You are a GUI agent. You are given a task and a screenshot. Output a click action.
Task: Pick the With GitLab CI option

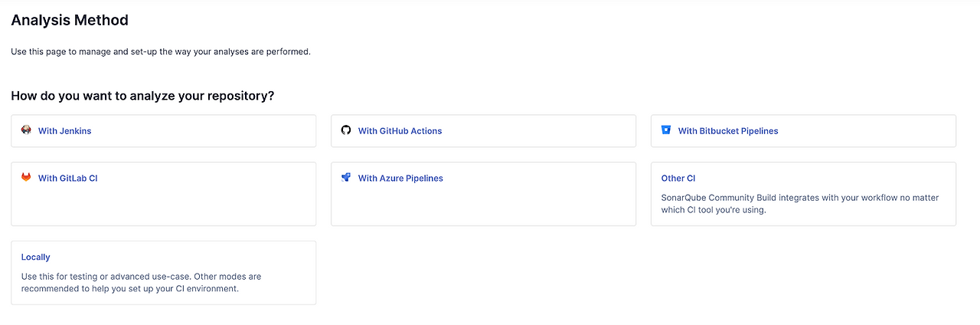[68, 178]
